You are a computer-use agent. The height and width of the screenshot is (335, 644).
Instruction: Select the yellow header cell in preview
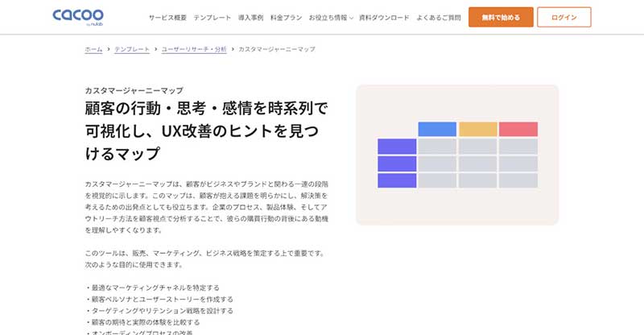click(x=477, y=129)
